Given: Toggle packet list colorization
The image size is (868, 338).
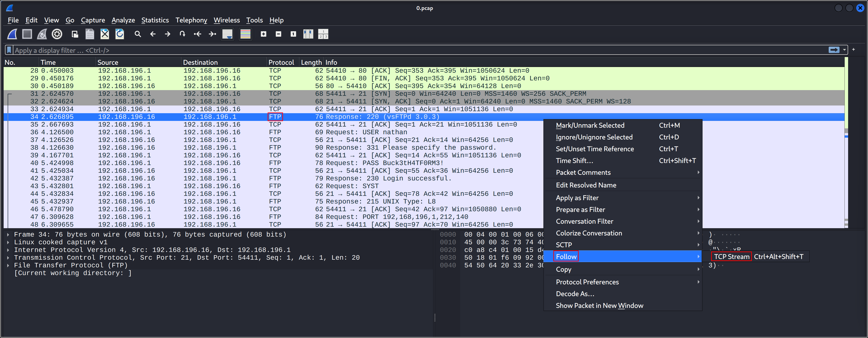Looking at the screenshot, I should 245,34.
